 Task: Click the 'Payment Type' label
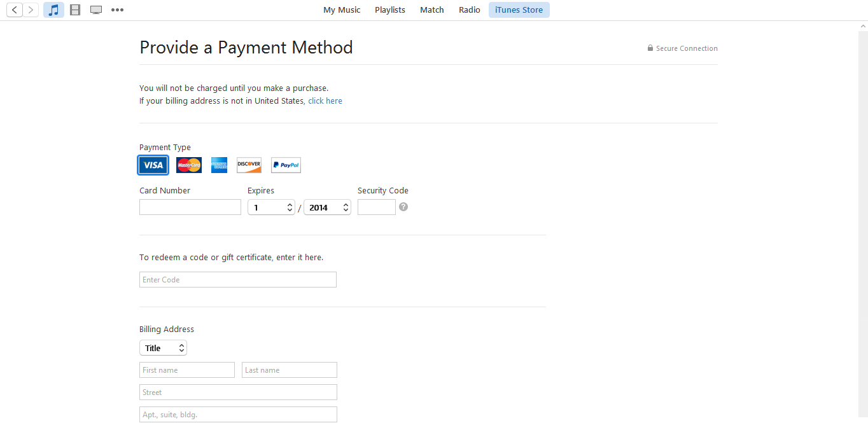pyautogui.click(x=165, y=148)
